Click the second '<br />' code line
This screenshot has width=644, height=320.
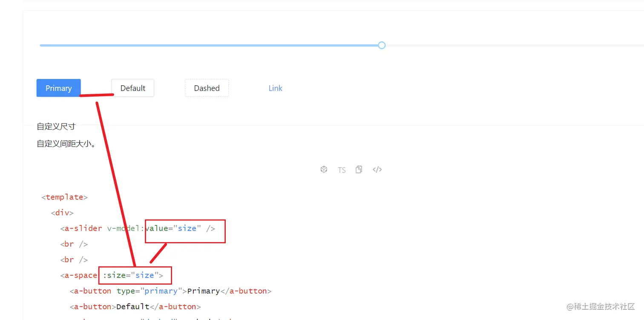click(x=74, y=259)
